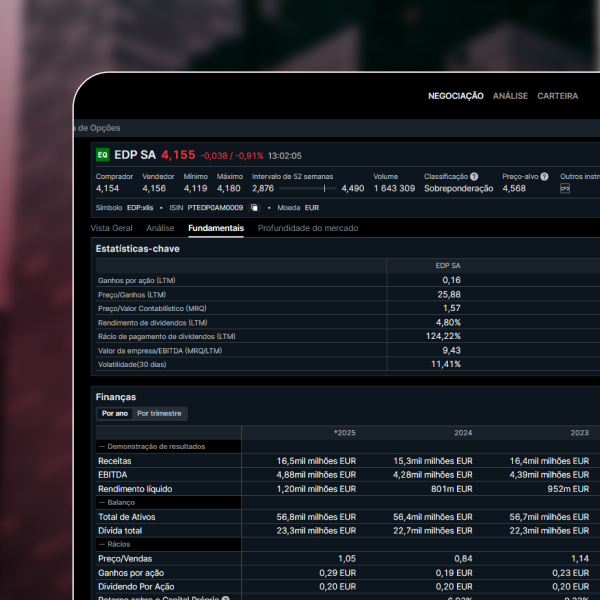This screenshot has width=600, height=600.
Task: Copy the ISIN code with copy icon
Action: click(254, 208)
